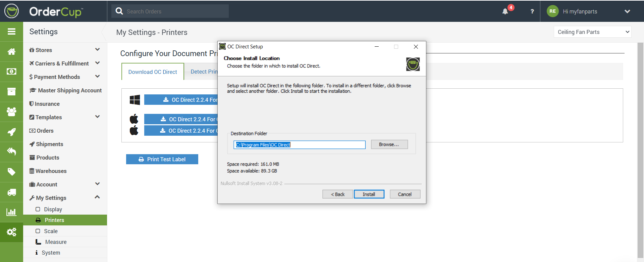
Task: Open Warehouses settings
Action: 48,171
